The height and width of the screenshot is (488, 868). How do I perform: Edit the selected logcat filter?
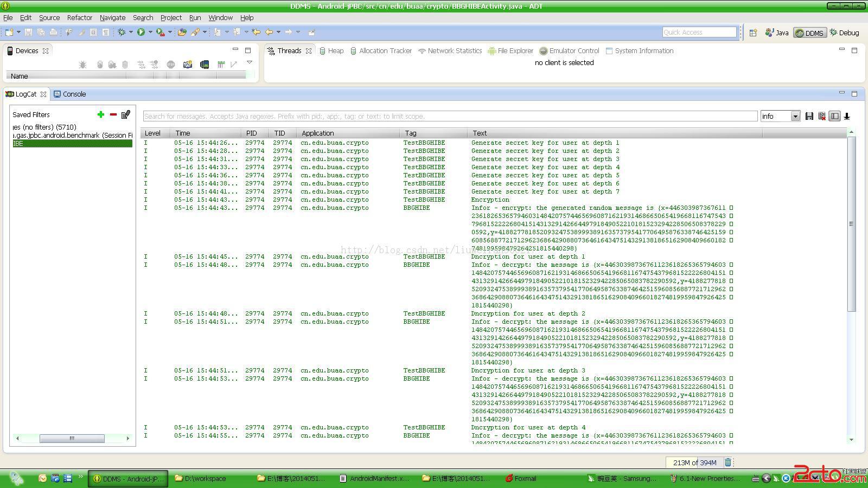[x=126, y=114]
